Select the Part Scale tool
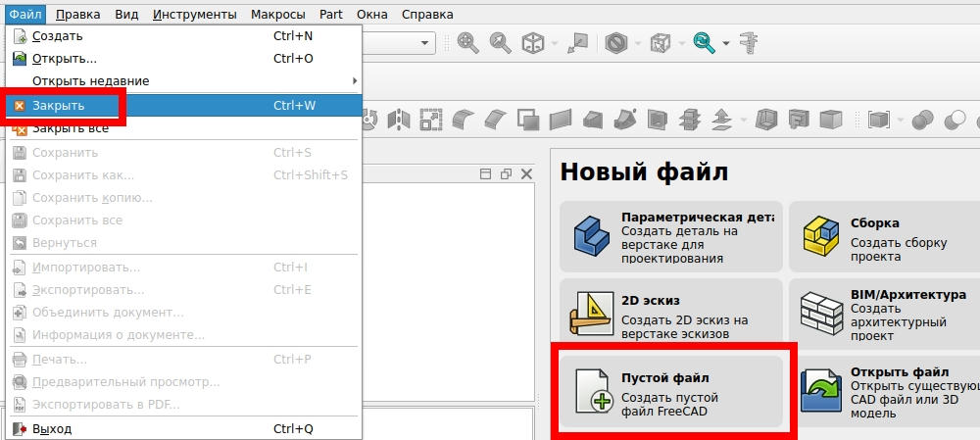980x440 pixels. click(x=431, y=119)
